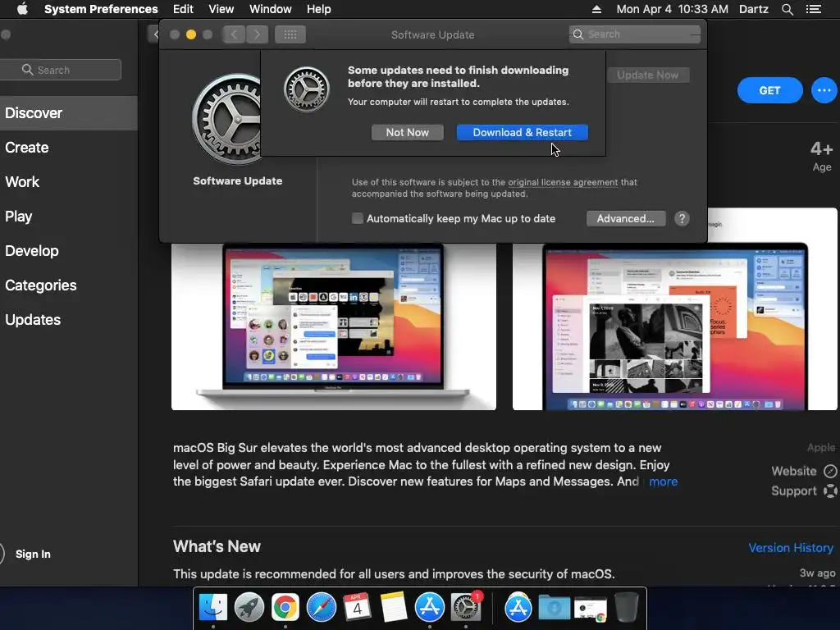
Task: Click the date and time in menu bar
Action: click(673, 9)
